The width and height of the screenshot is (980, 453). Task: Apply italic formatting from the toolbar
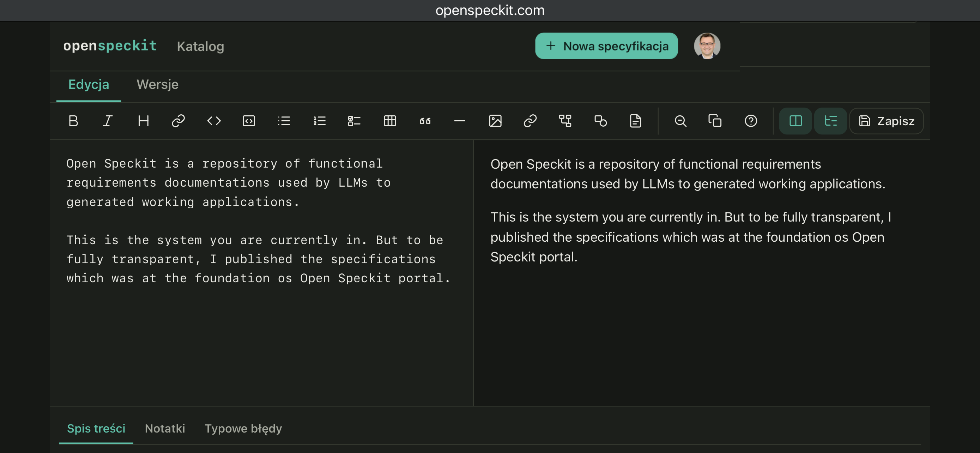click(x=108, y=121)
